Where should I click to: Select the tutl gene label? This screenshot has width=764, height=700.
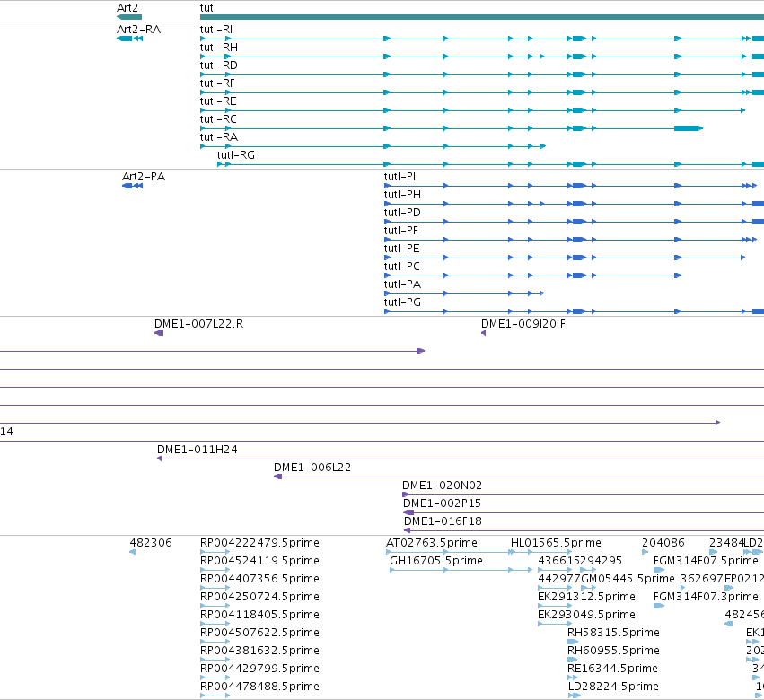tap(208, 8)
